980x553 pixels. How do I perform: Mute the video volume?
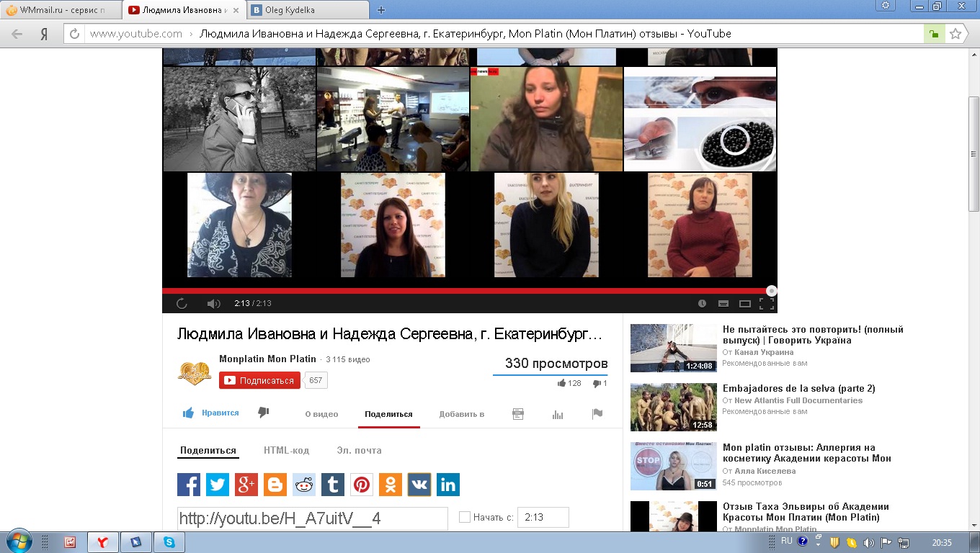[213, 304]
